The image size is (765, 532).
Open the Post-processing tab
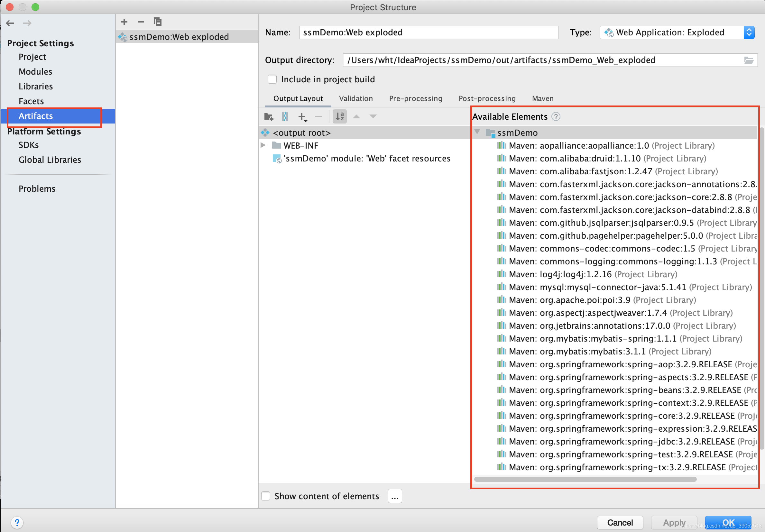coord(487,99)
